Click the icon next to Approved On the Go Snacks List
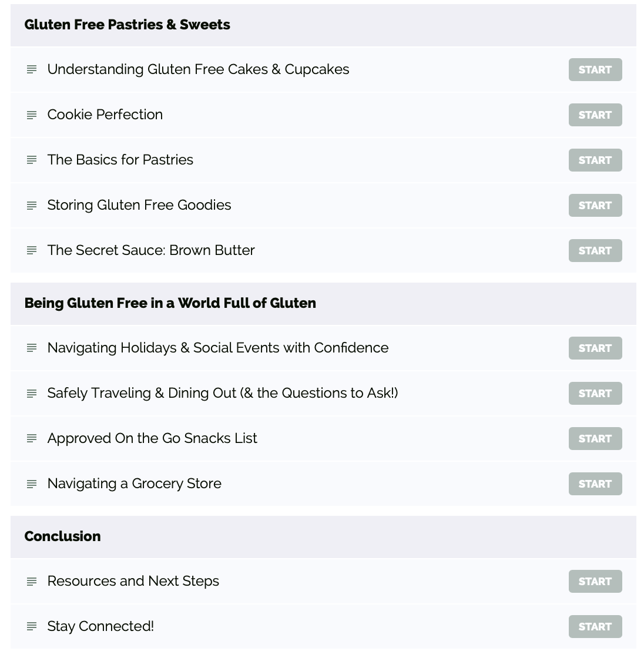The width and height of the screenshot is (644, 658). 32,438
